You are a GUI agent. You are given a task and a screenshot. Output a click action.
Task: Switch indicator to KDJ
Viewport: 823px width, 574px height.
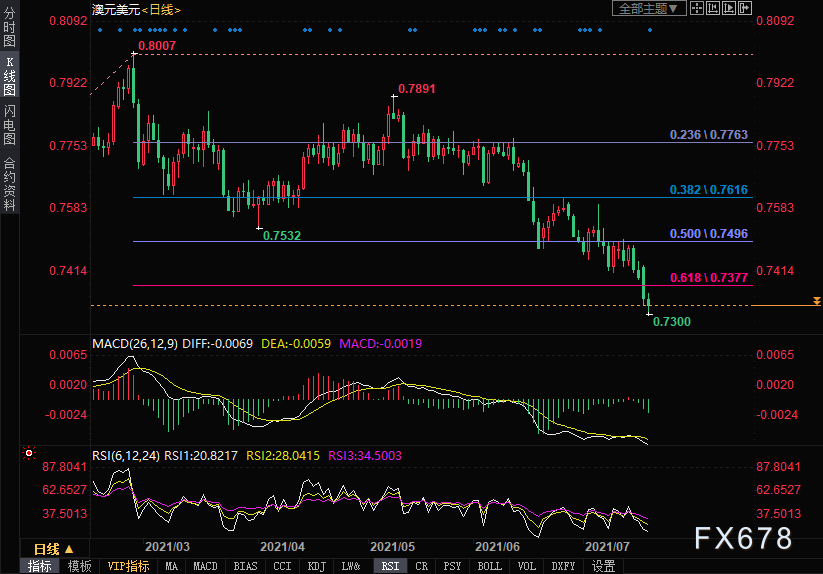316,566
